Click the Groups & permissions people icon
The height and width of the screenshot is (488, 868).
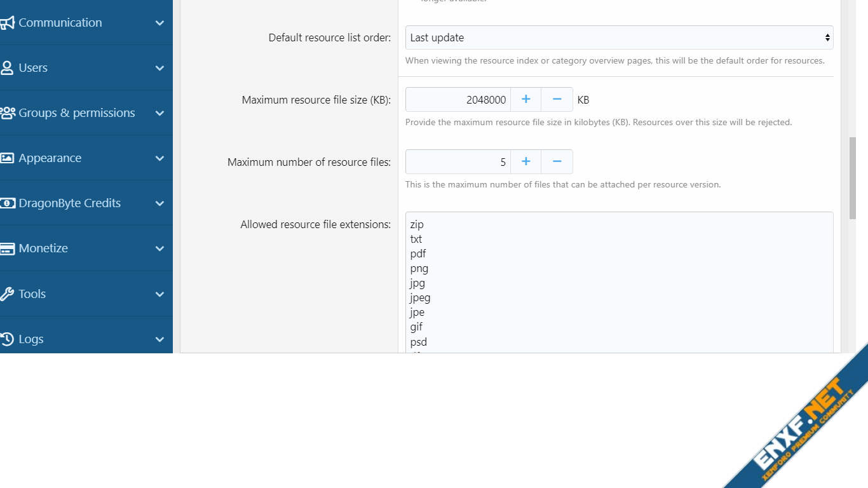click(x=8, y=113)
